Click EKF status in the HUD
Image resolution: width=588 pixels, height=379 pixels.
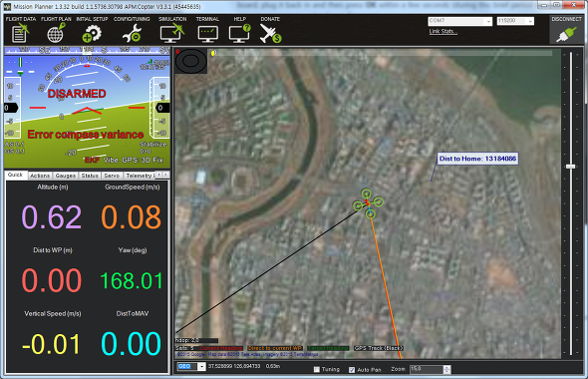[92, 160]
